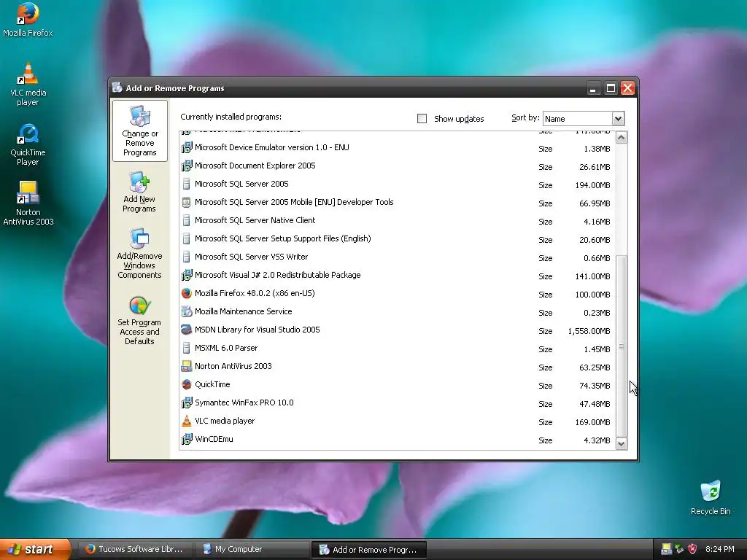Click icon of SQL Server 2005 Mobile Developer Tools

[186, 203]
